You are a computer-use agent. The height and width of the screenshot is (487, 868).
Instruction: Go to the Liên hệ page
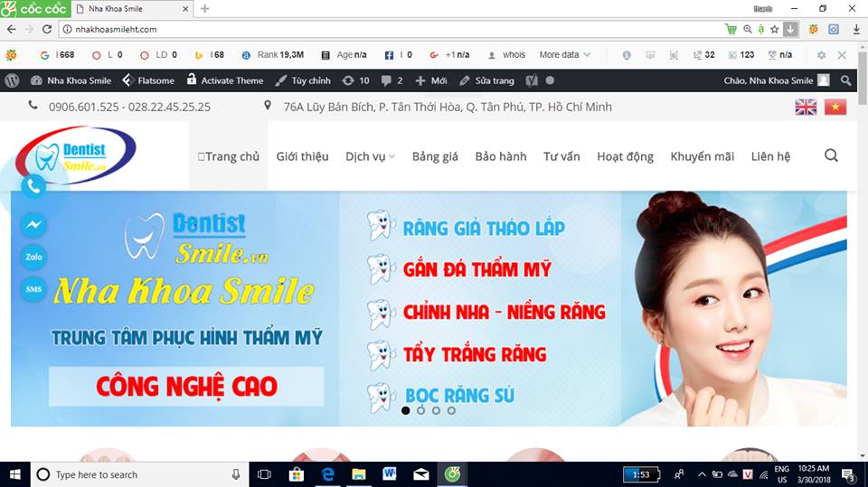(770, 156)
